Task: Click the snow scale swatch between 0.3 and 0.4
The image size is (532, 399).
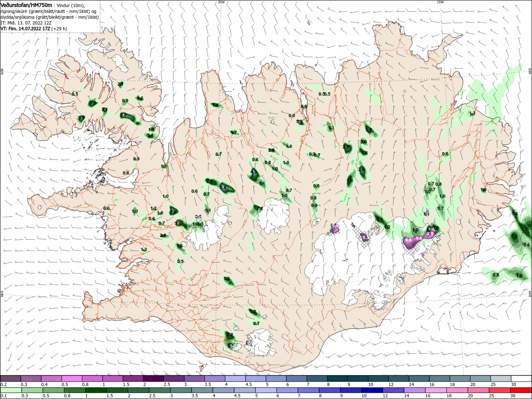Action: pyautogui.click(x=31, y=379)
